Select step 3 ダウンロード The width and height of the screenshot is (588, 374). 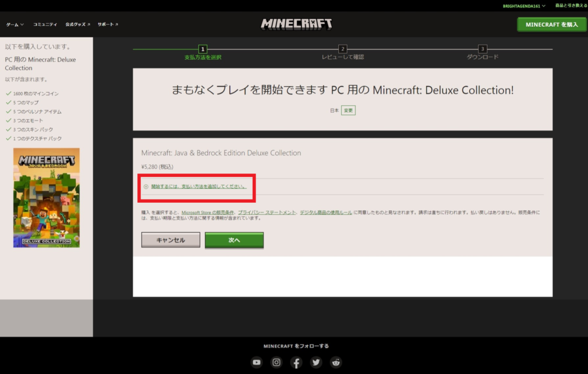[x=482, y=52]
